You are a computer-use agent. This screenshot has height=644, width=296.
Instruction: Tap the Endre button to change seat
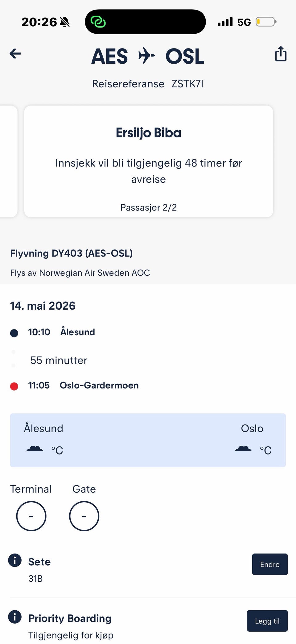click(269, 564)
